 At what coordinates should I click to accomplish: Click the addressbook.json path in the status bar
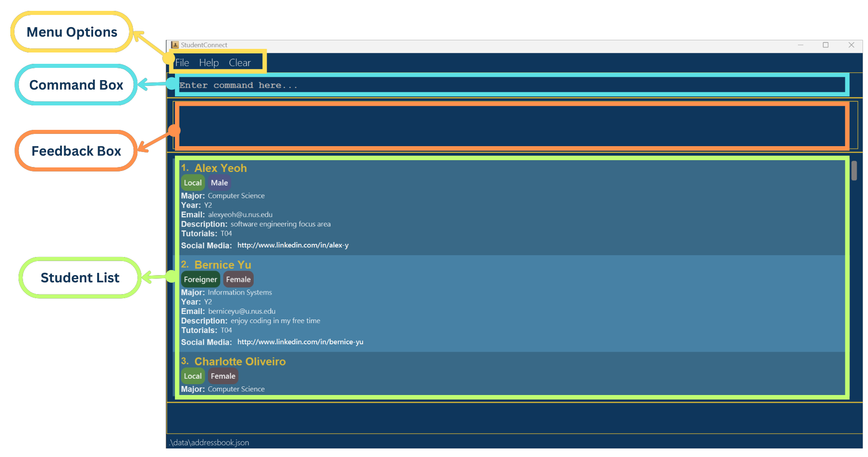coord(208,443)
